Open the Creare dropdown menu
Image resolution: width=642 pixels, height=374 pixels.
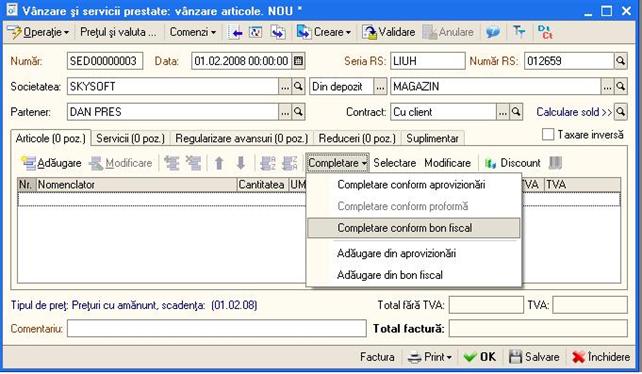point(324,32)
